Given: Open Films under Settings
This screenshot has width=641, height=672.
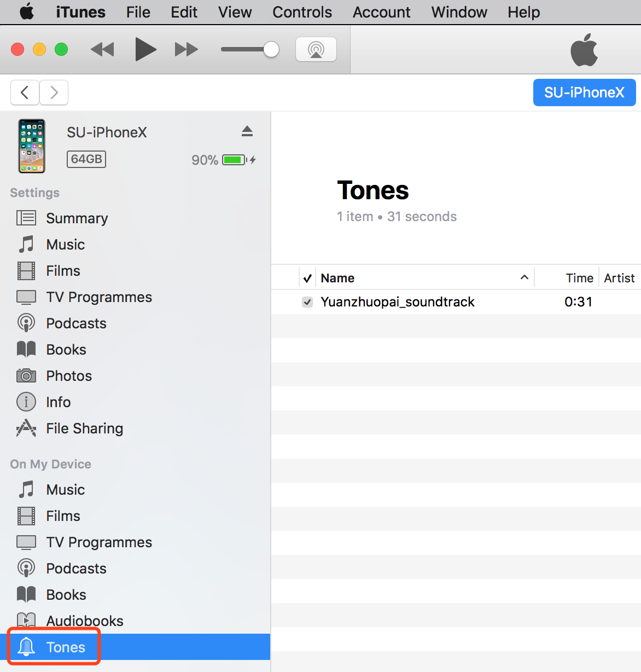Looking at the screenshot, I should pyautogui.click(x=135, y=271).
